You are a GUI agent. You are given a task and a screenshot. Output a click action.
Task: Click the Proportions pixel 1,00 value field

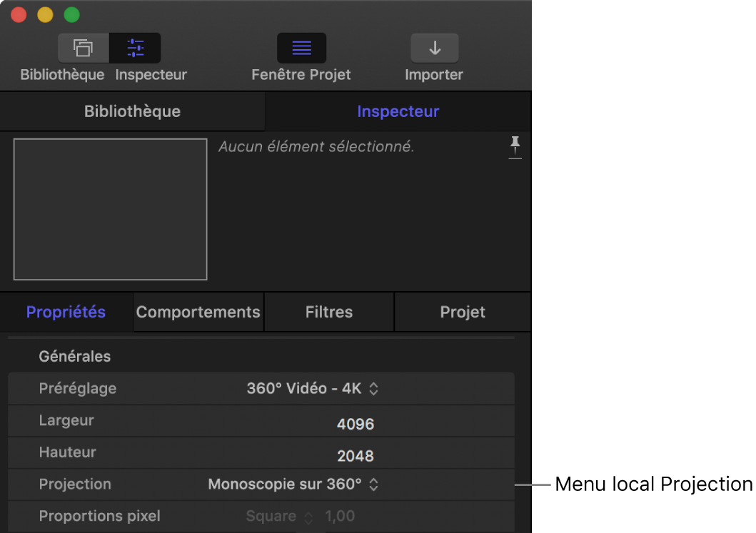pos(340,515)
